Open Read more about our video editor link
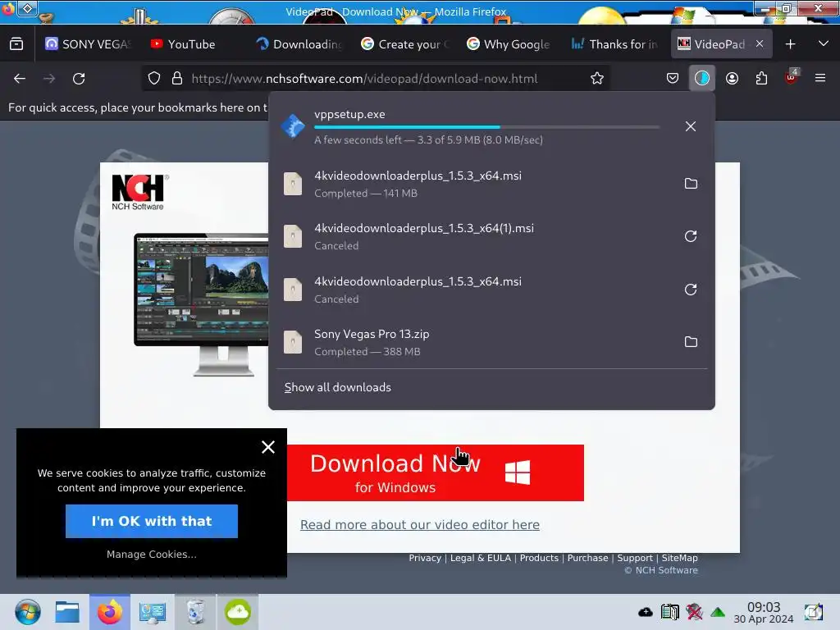840x630 pixels. [419, 525]
